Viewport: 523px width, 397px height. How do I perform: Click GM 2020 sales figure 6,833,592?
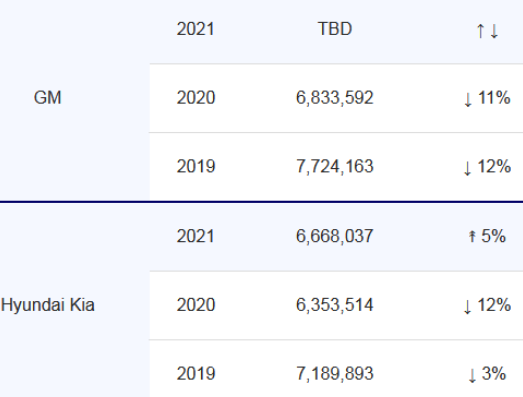pos(335,98)
